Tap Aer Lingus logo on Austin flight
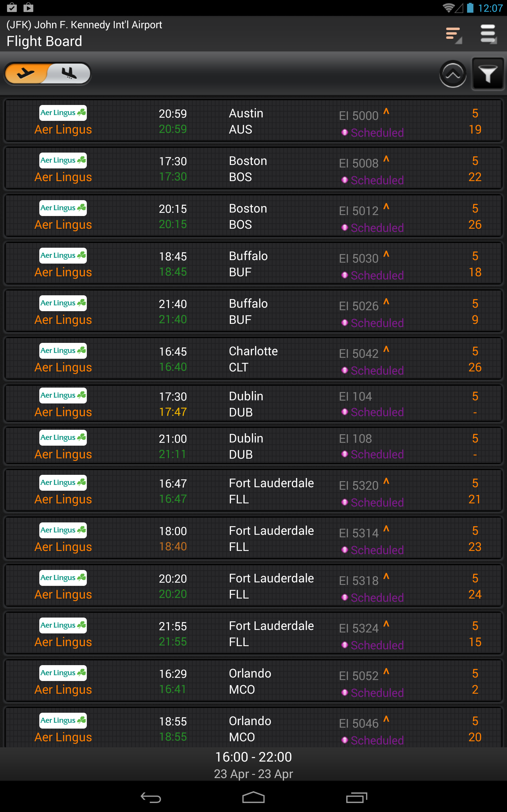 pos(63,113)
